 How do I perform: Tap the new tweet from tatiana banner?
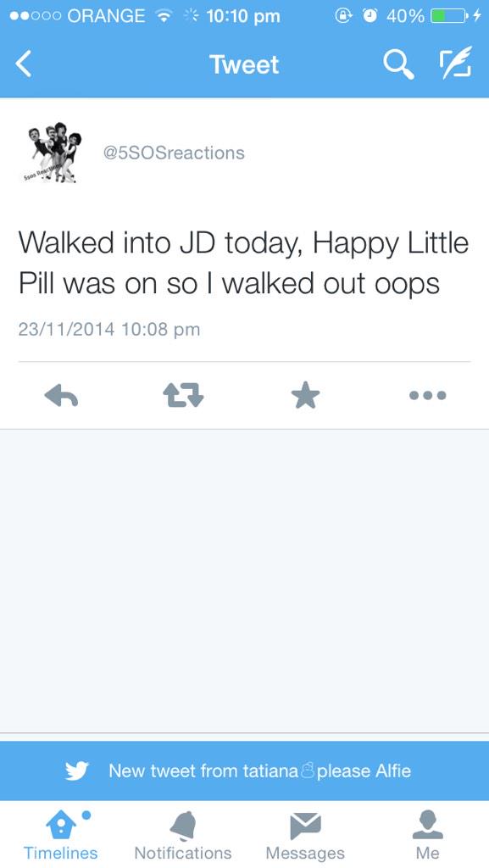point(244,771)
